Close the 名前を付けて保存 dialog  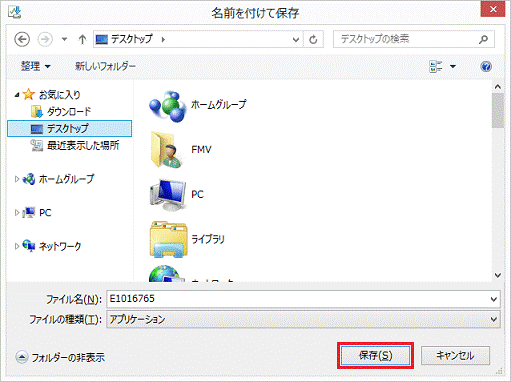[493, 9]
